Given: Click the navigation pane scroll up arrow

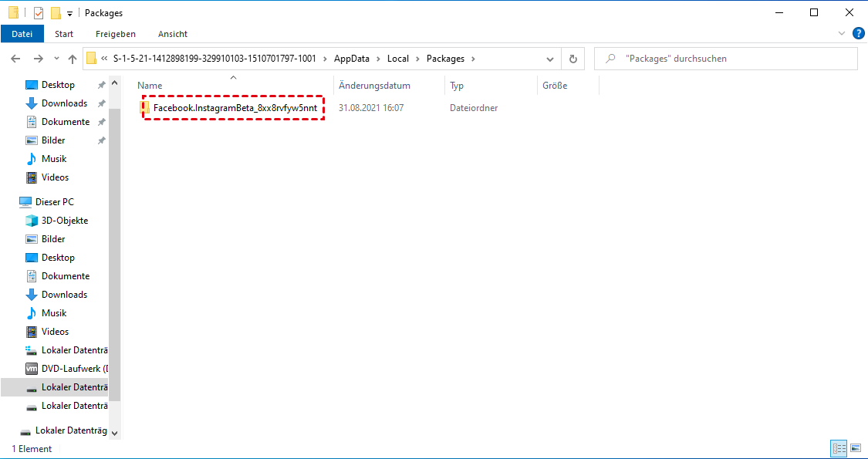Looking at the screenshot, I should [115, 83].
